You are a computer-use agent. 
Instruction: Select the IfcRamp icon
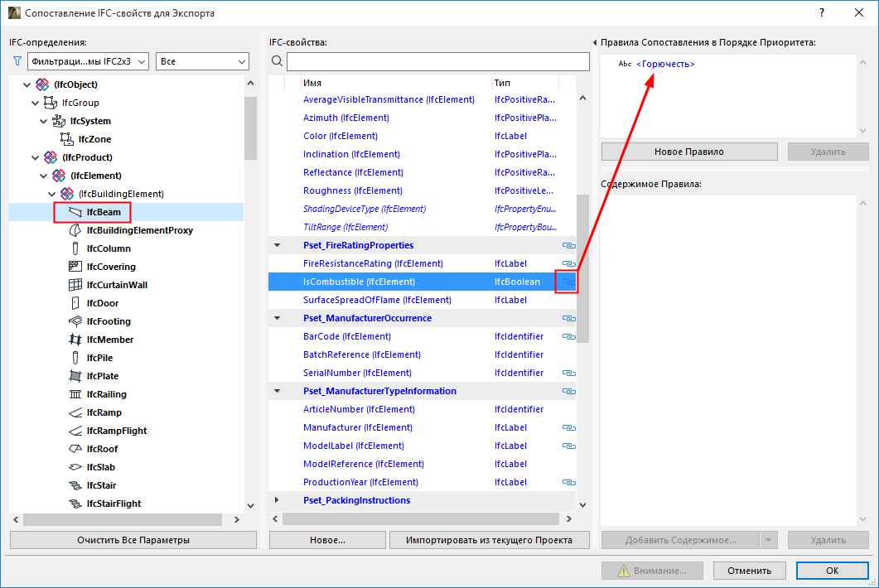point(75,412)
